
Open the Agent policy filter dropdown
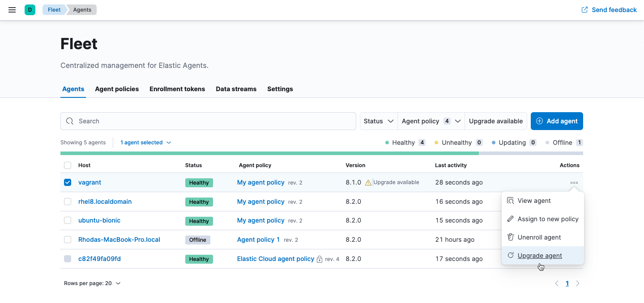[430, 121]
